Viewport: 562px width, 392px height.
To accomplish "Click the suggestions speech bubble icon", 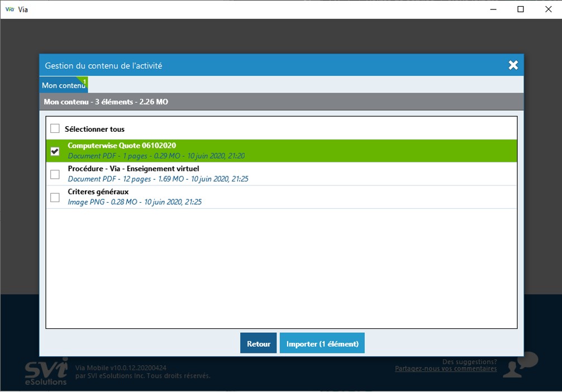I will [521, 364].
